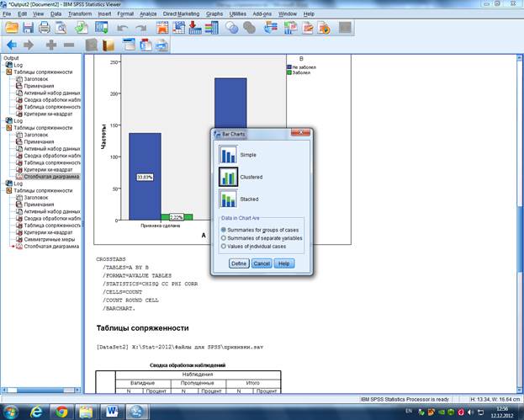Click the Select Last Output toolbar icon
Viewport: 524px width, 420px height.
click(271, 28)
